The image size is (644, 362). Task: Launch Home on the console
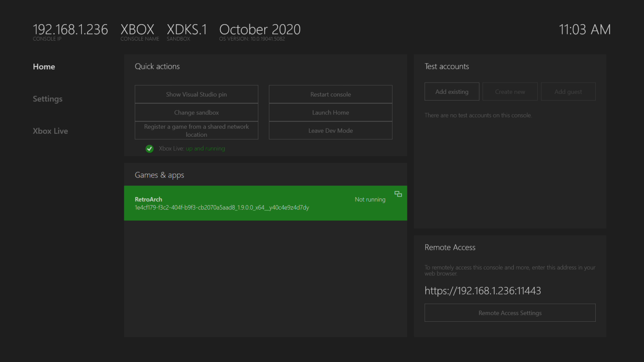(x=330, y=112)
